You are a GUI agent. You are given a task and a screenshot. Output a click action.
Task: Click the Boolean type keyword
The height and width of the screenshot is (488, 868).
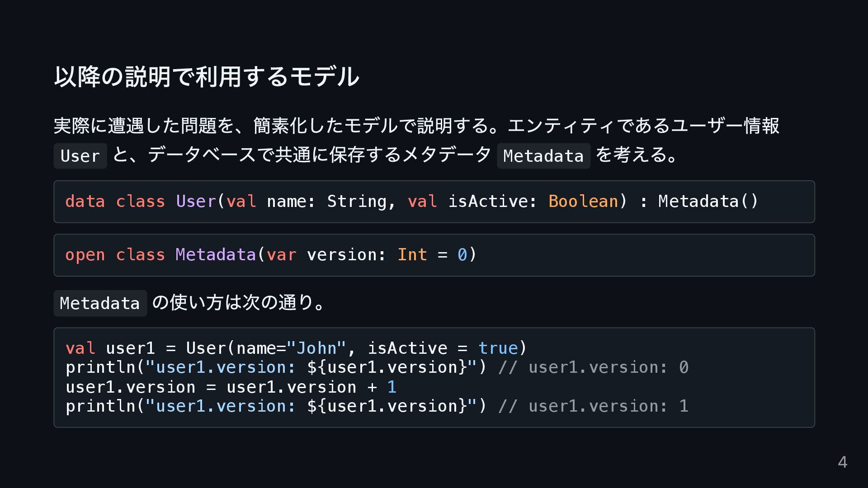click(x=583, y=202)
